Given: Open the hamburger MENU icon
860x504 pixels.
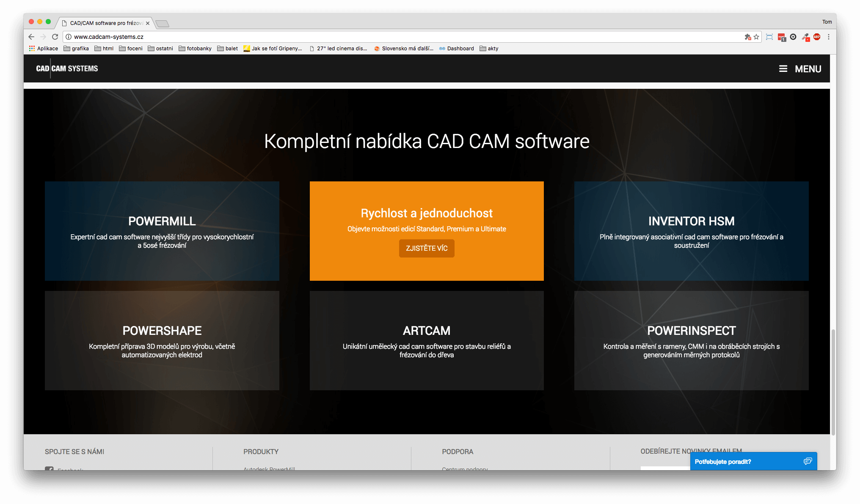Looking at the screenshot, I should 783,68.
